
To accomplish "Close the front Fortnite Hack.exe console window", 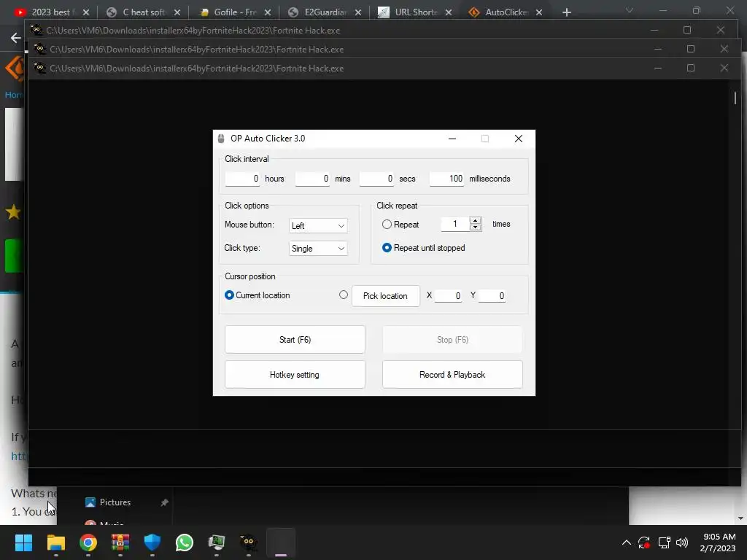I will [724, 68].
